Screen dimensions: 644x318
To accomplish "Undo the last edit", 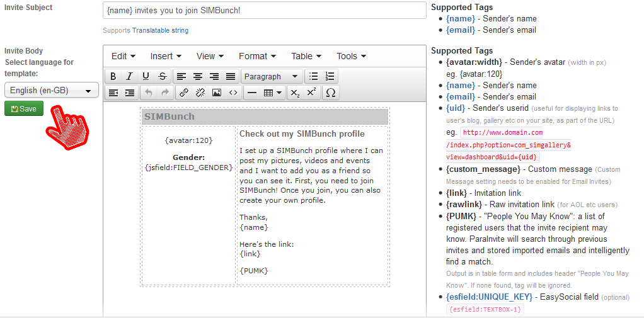I will (149, 93).
